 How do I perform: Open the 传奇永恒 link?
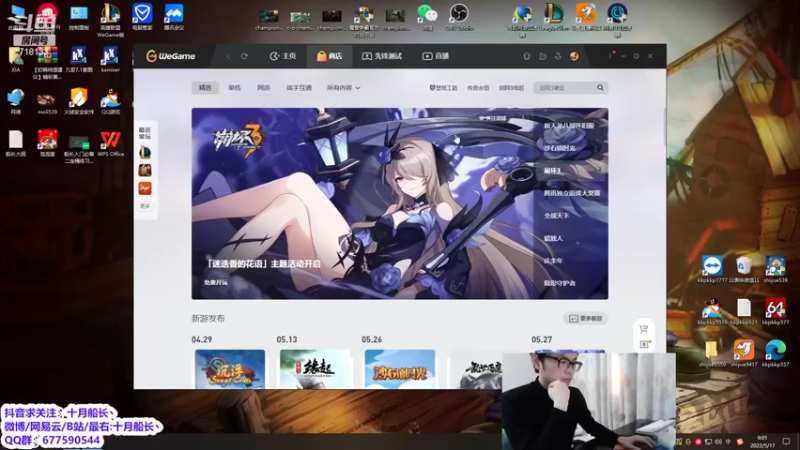(x=478, y=88)
